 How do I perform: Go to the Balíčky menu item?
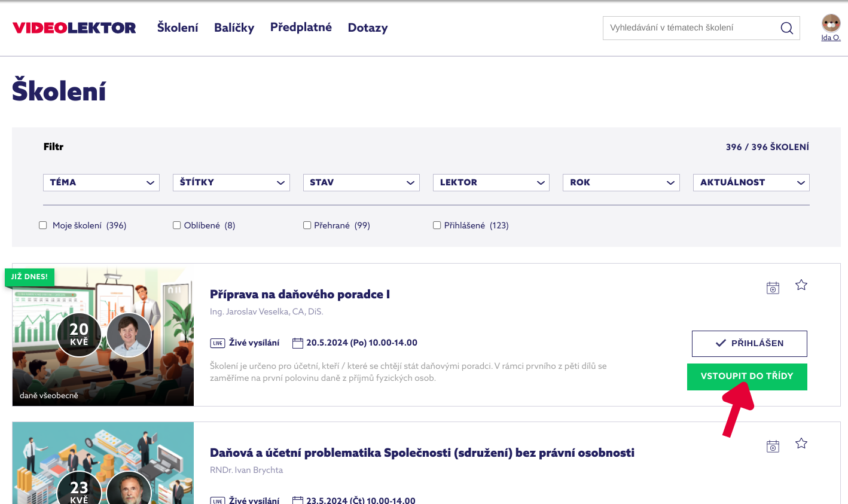point(234,28)
